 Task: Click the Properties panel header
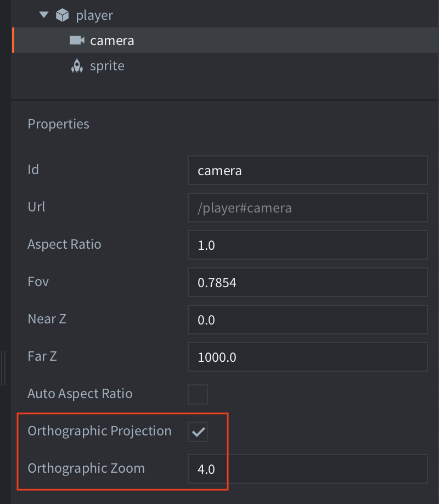[58, 124]
